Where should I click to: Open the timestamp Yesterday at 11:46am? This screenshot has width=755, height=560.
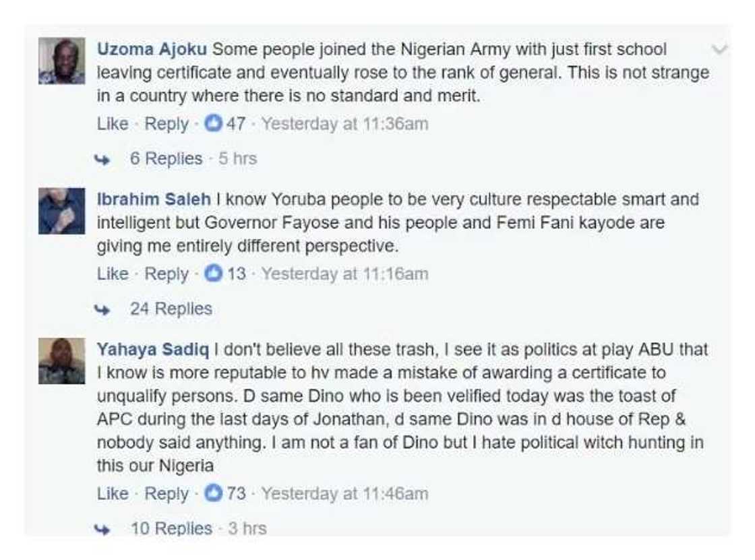344,493
